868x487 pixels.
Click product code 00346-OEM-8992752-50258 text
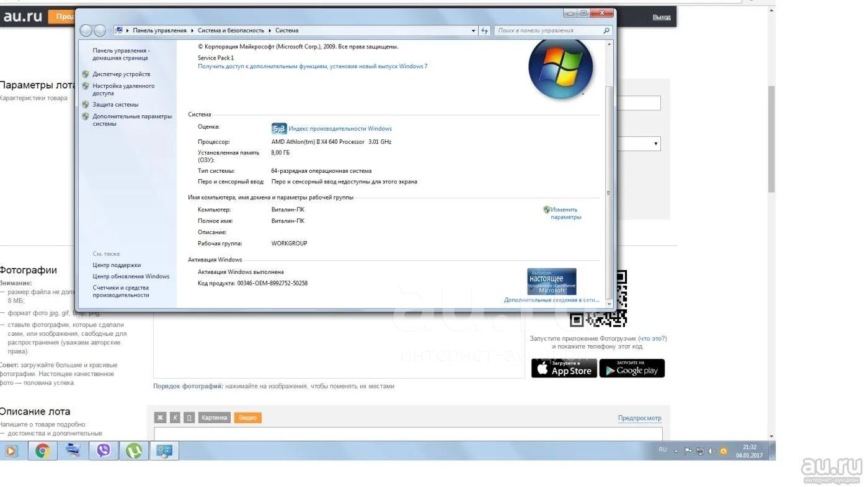point(272,283)
